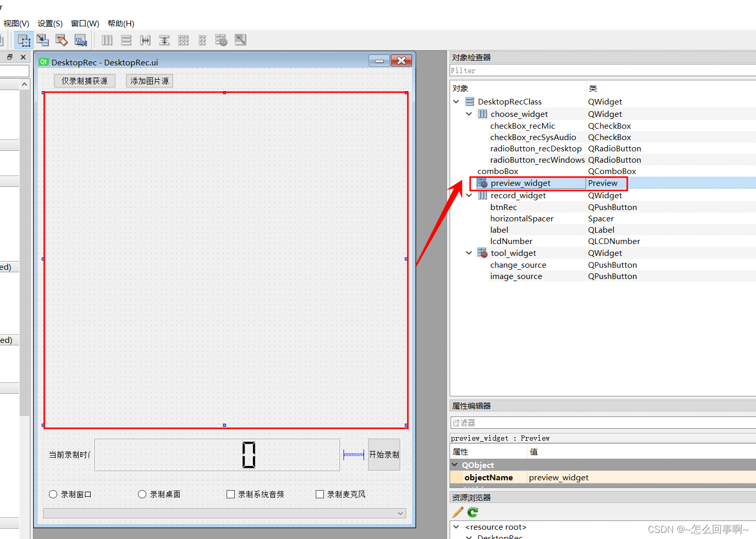Click the Adjust Size toolbar icon
The height and width of the screenshot is (539, 756).
[240, 40]
